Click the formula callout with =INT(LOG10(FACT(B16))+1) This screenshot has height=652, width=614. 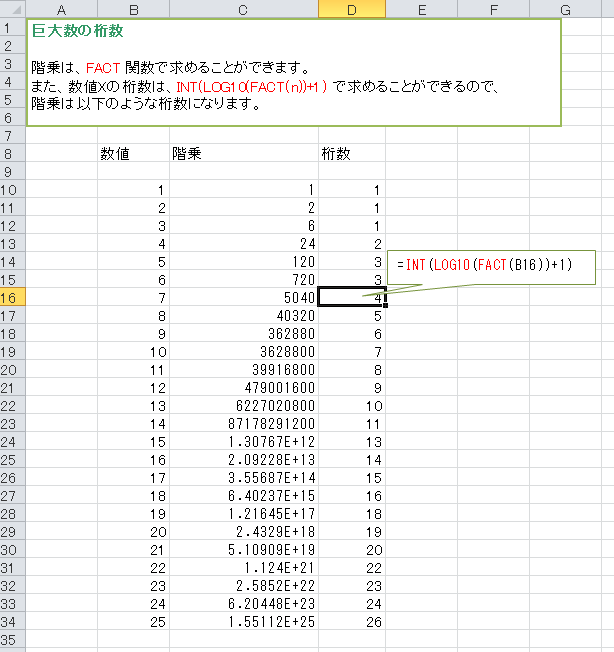point(490,265)
